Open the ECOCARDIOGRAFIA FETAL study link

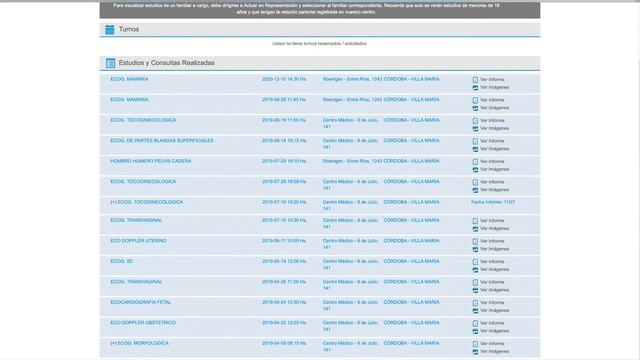click(x=141, y=302)
